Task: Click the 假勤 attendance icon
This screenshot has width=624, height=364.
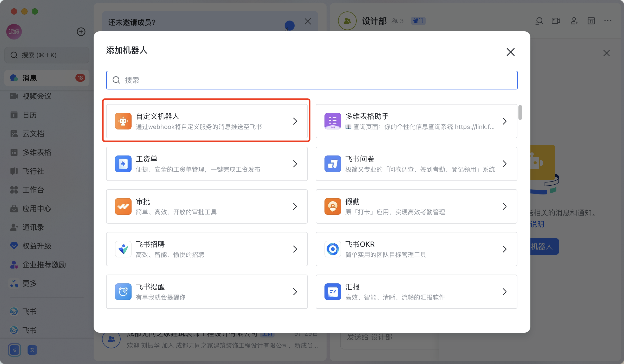Action: 333,206
